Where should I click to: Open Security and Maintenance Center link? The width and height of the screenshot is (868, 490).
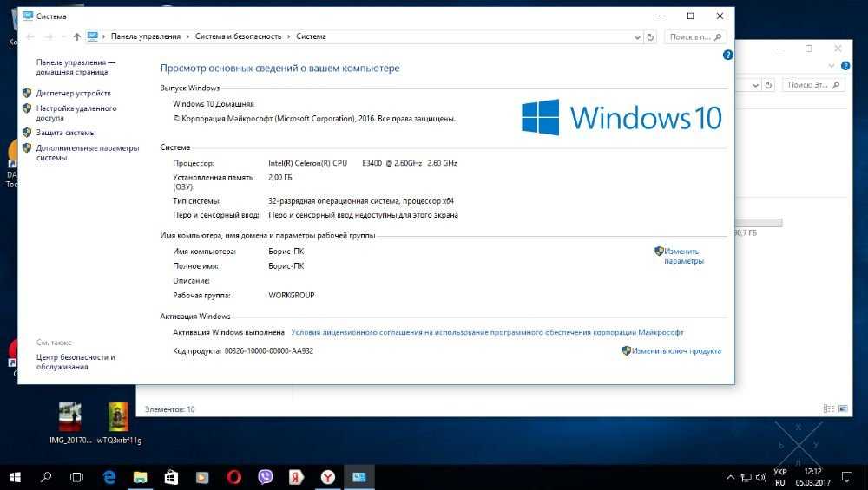click(x=76, y=362)
